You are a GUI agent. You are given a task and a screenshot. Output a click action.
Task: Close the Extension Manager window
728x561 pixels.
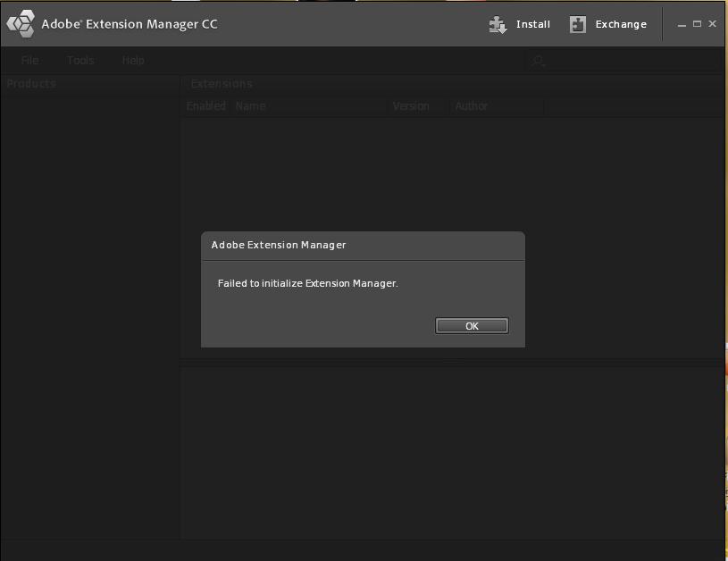coord(712,24)
